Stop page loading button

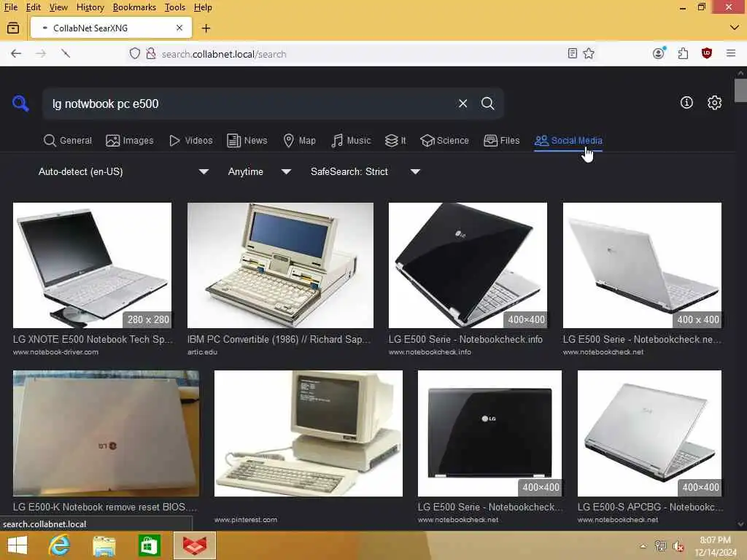[x=66, y=53]
